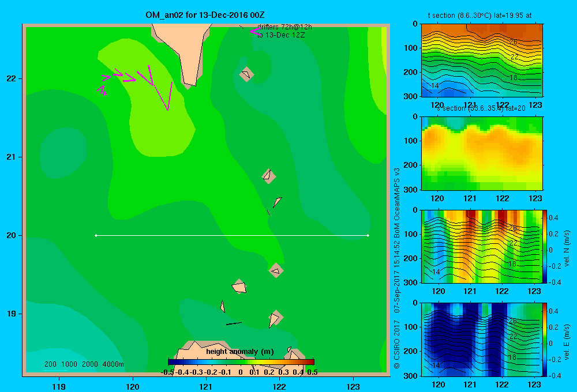Click the "14" isotherm label in temperature section
Image resolution: width=577 pixels, height=392 pixels.
click(434, 86)
